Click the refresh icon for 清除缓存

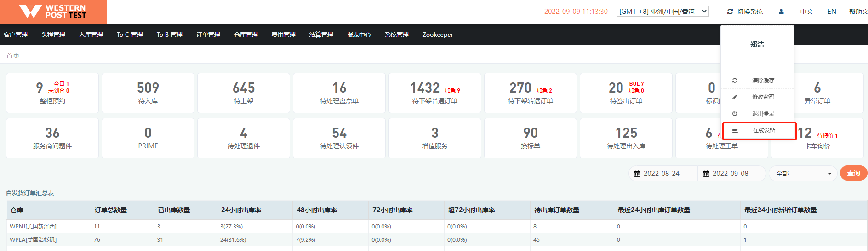point(735,81)
